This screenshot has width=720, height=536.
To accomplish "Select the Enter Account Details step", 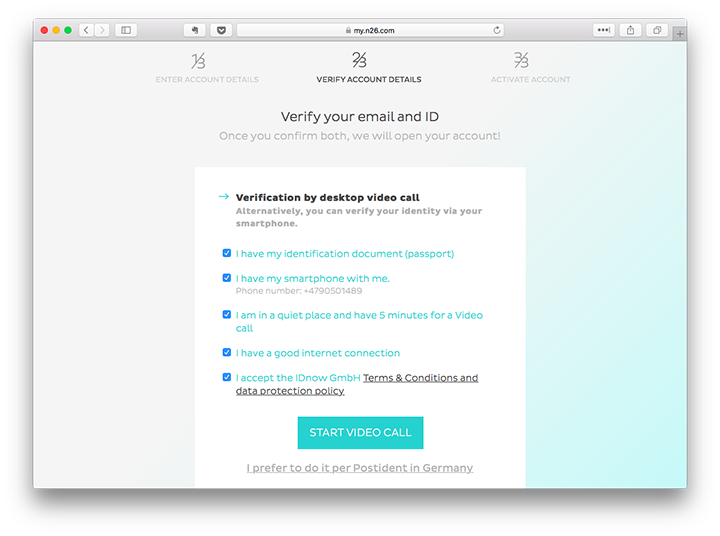I will click(207, 68).
